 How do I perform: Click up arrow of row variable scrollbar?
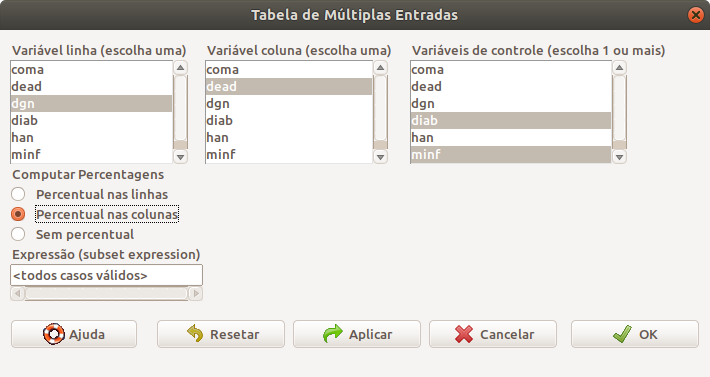click(x=180, y=68)
